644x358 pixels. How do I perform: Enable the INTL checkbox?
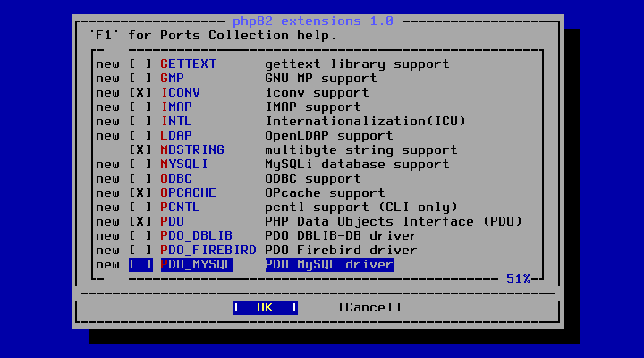point(140,122)
